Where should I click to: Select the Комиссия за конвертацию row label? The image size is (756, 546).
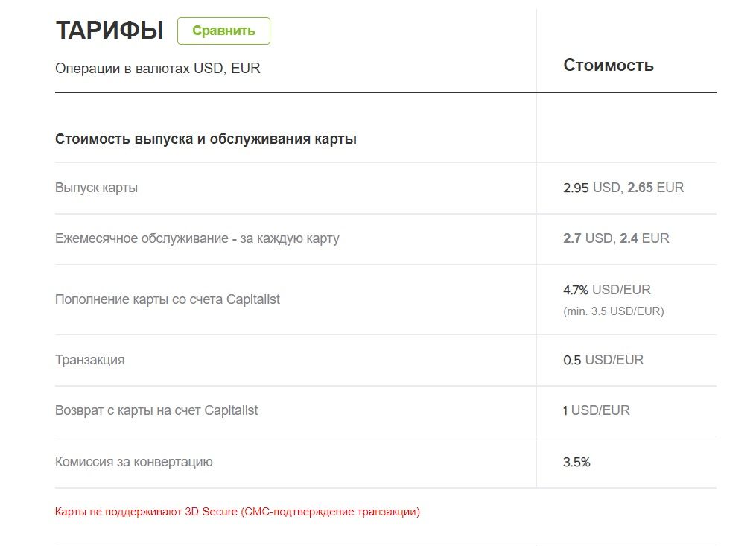pos(134,462)
